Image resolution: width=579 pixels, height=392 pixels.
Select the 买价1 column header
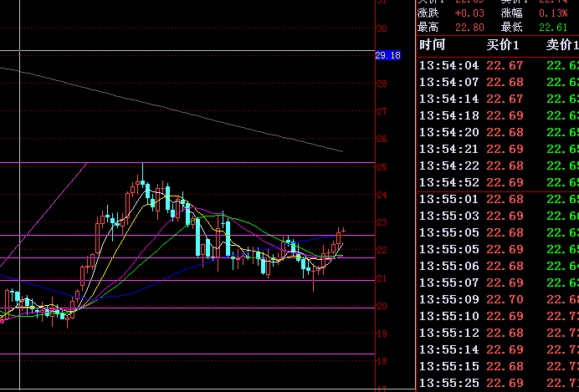tap(503, 45)
